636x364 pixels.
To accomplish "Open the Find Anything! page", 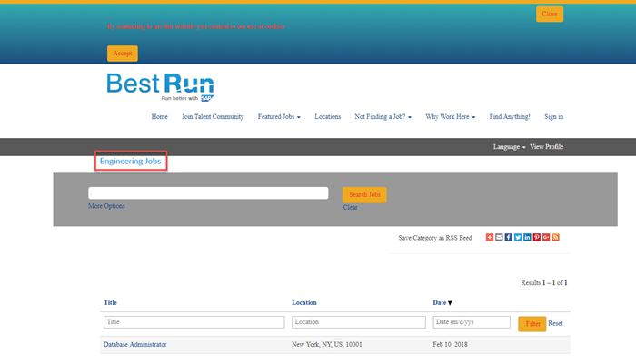I will click(510, 117).
